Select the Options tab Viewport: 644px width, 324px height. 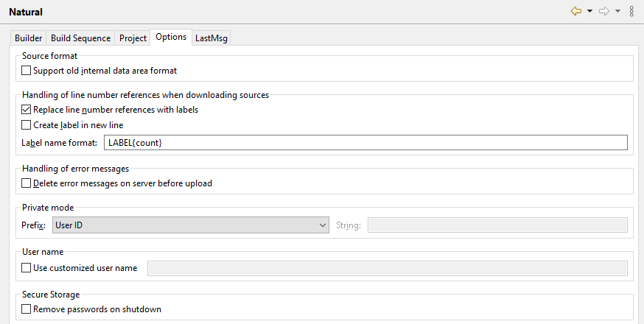pos(171,38)
